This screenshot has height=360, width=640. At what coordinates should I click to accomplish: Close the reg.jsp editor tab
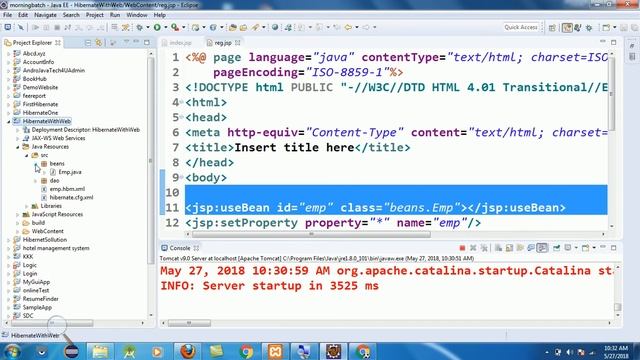click(238, 42)
